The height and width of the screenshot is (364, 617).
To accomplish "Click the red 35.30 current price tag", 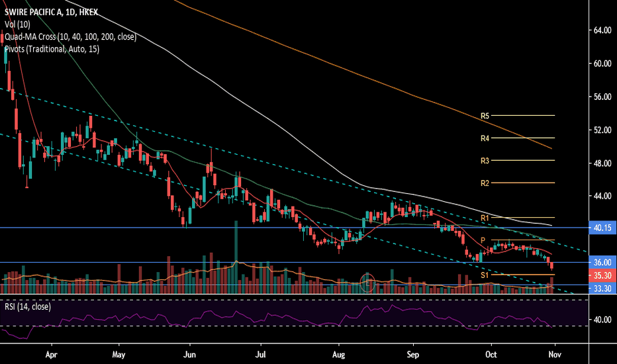I will pos(602,275).
